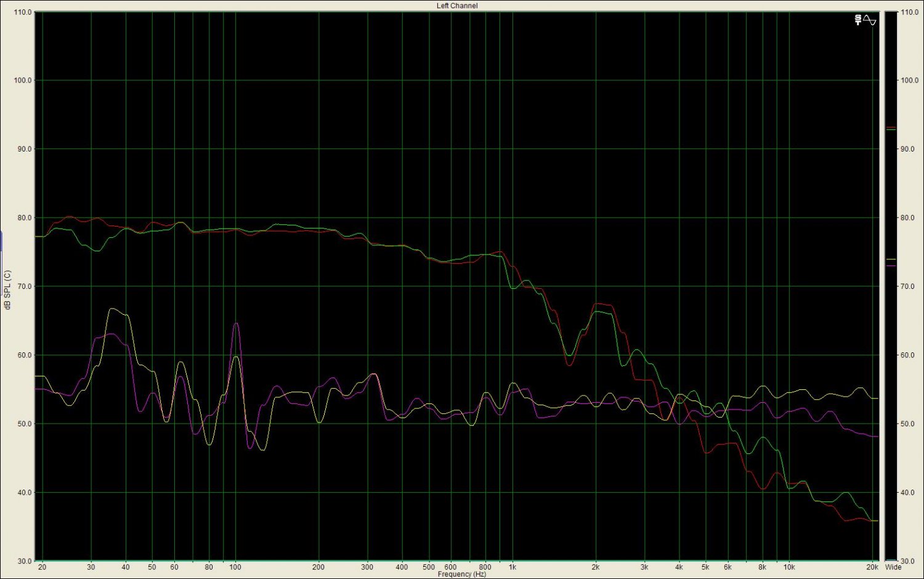924x579 pixels.
Task: Click the 90.0 label on left dB axis
Action: pos(24,149)
